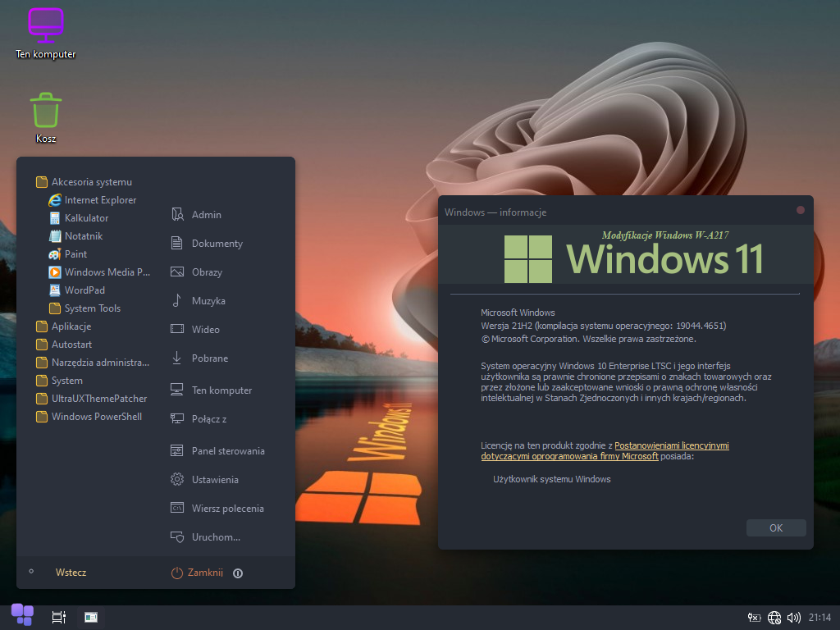Image resolution: width=840 pixels, height=630 pixels.
Task: Open Wiersz polecenia menu entry
Action: 227,509
